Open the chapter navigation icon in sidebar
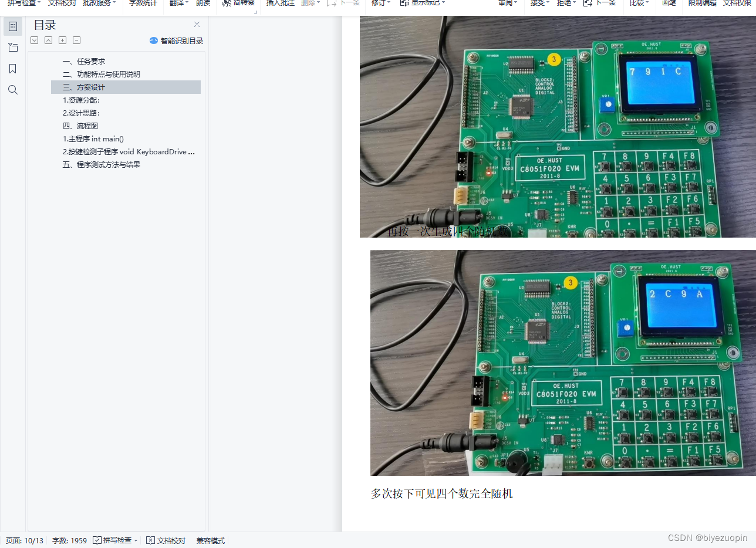 click(x=13, y=48)
